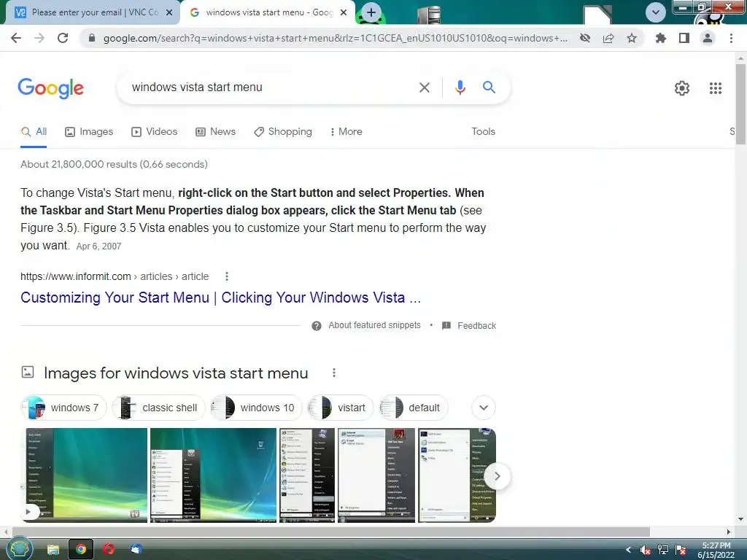The width and height of the screenshot is (747, 560).
Task: Show hidden system tray icons arrow
Action: click(x=628, y=550)
